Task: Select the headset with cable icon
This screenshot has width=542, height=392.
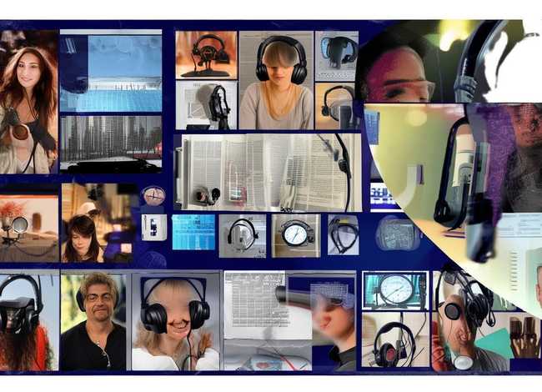Action: pos(342,234)
